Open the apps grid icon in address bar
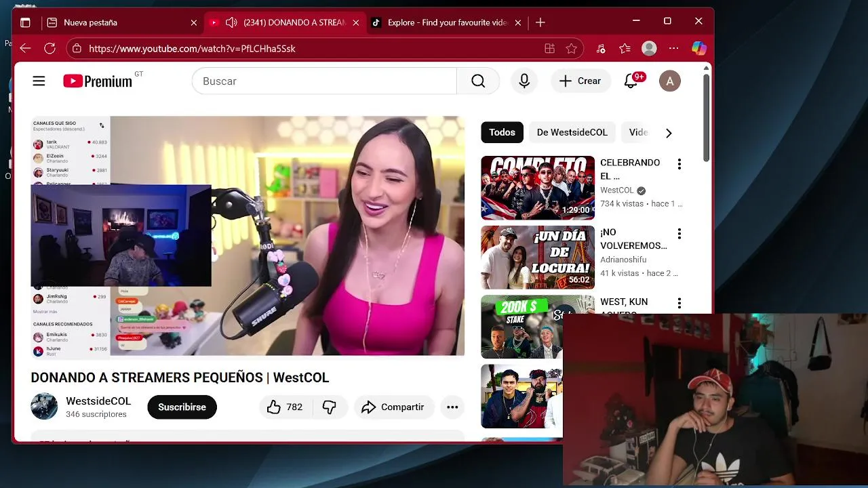Image resolution: width=868 pixels, height=488 pixels. pyautogui.click(x=549, y=49)
